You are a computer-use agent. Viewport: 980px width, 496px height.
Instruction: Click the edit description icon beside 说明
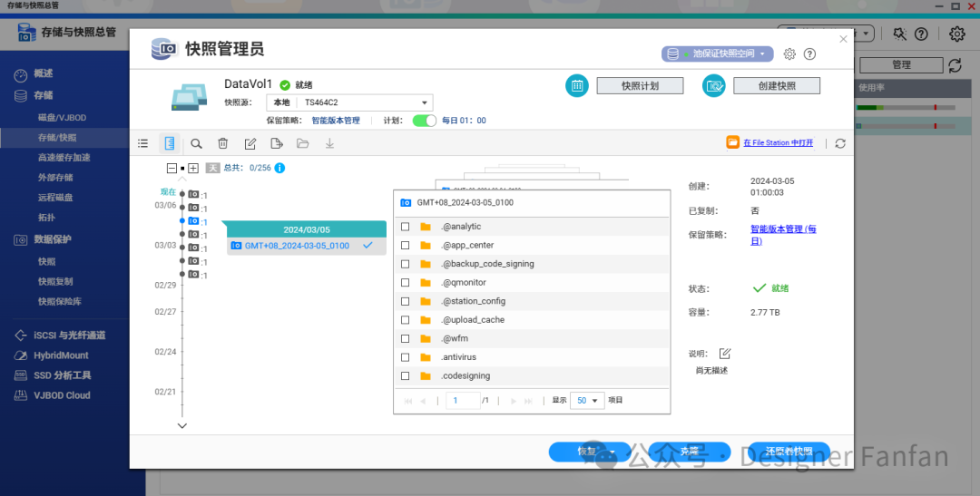pyautogui.click(x=725, y=354)
